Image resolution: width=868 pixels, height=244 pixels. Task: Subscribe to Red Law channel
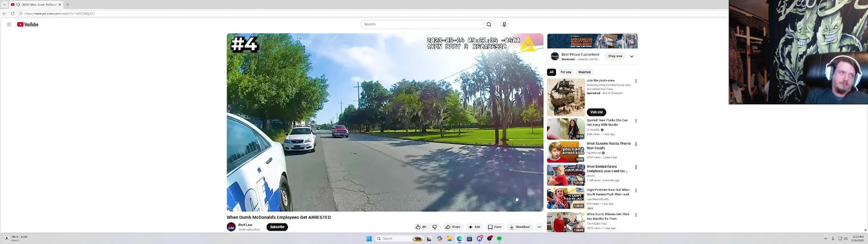[277, 227]
